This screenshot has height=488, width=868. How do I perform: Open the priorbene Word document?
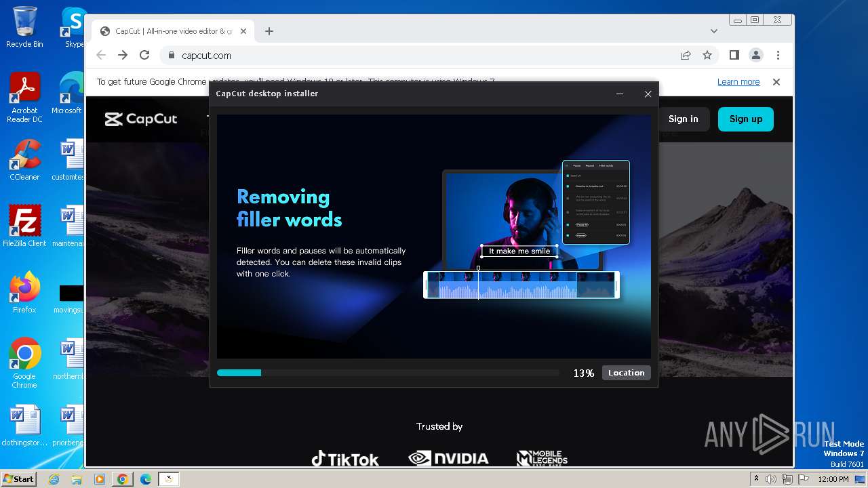[68, 426]
